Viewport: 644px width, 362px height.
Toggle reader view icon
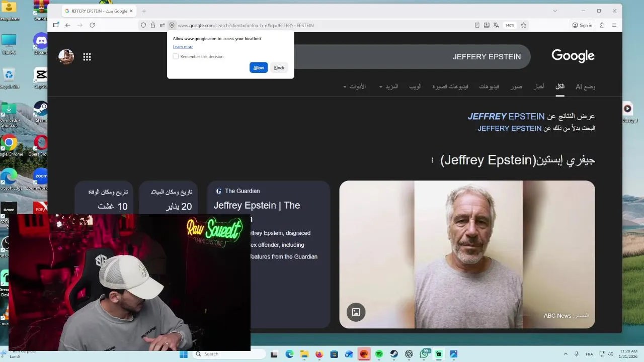coord(477,25)
